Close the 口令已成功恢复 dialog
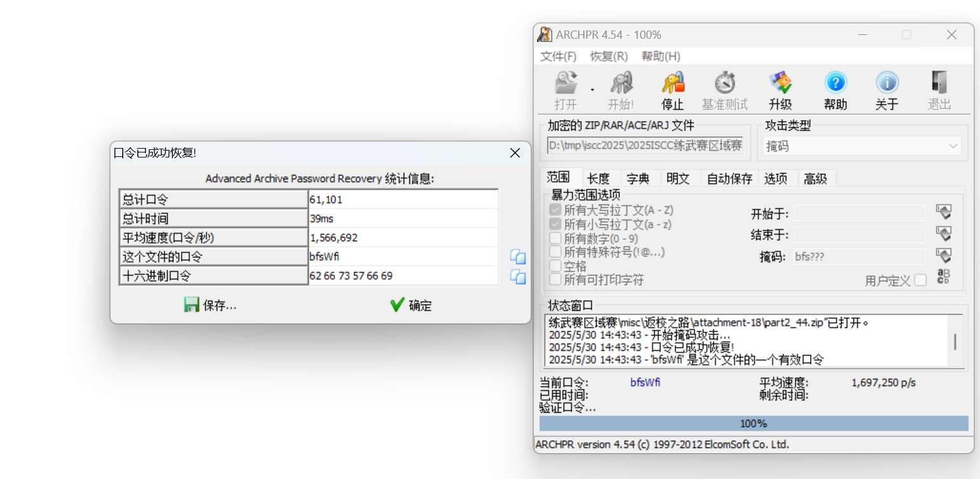 (x=515, y=153)
